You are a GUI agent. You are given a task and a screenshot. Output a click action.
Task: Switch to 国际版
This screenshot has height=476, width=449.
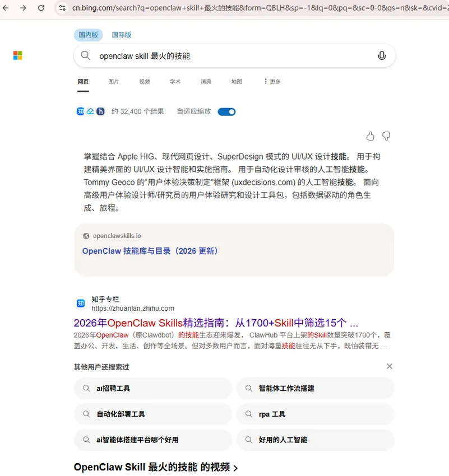tap(122, 35)
